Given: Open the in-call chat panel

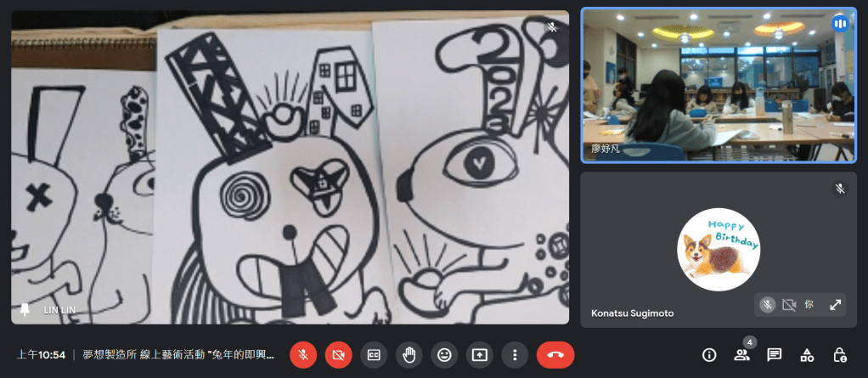Looking at the screenshot, I should click(774, 354).
